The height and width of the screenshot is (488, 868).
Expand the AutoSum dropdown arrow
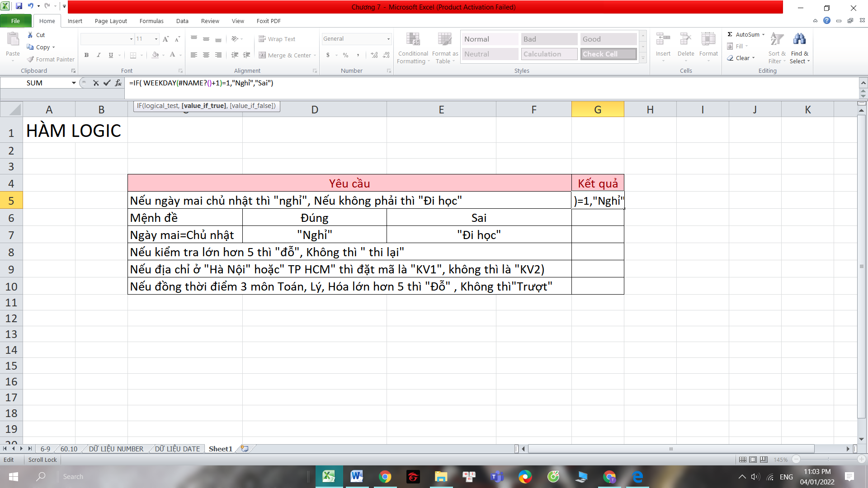[764, 34]
